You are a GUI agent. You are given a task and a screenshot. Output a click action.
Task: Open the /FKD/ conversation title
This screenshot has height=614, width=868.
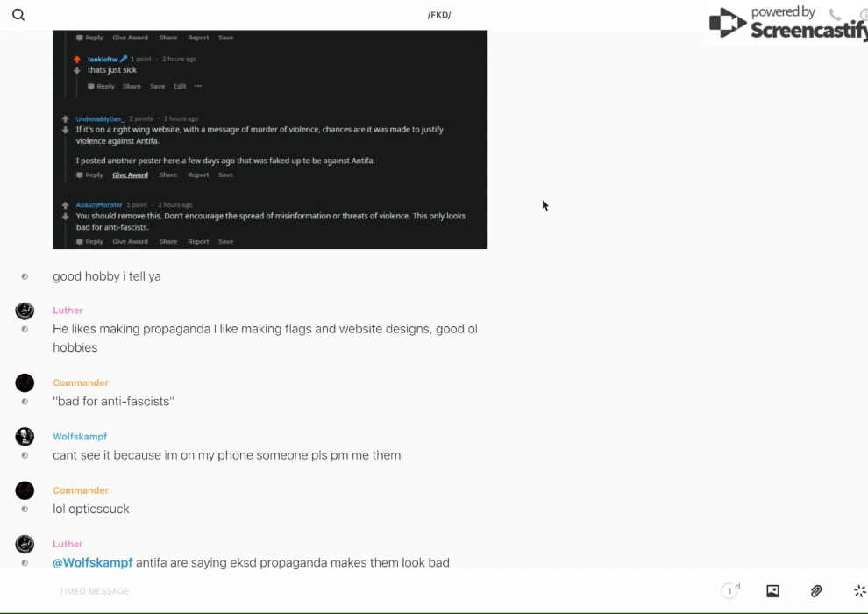tap(439, 15)
